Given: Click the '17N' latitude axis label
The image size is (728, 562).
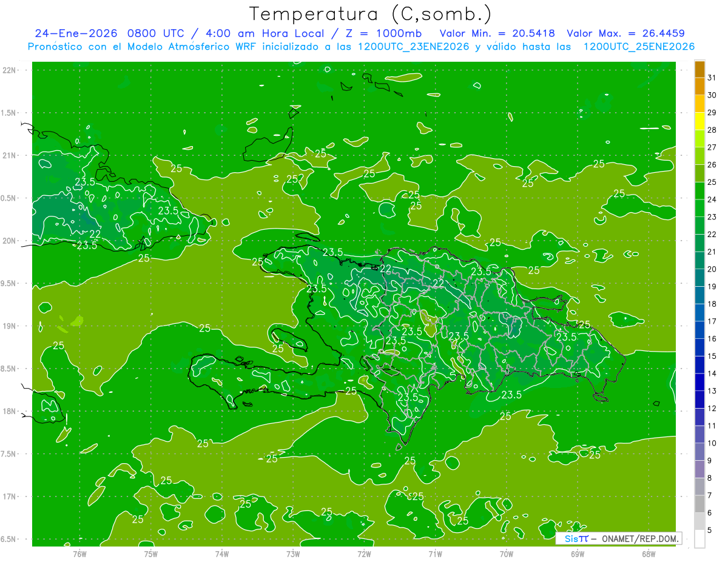Looking at the screenshot, I should click(x=10, y=497).
